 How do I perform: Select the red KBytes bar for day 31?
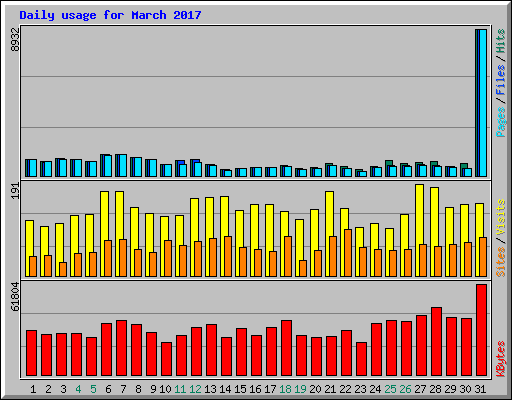[x=481, y=330]
